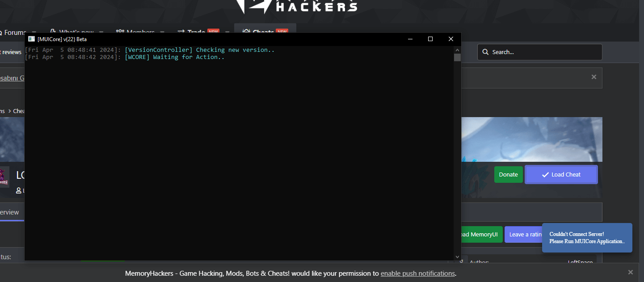
Task: Click the cheat's purple avatar thumbnail
Action: tap(4, 177)
